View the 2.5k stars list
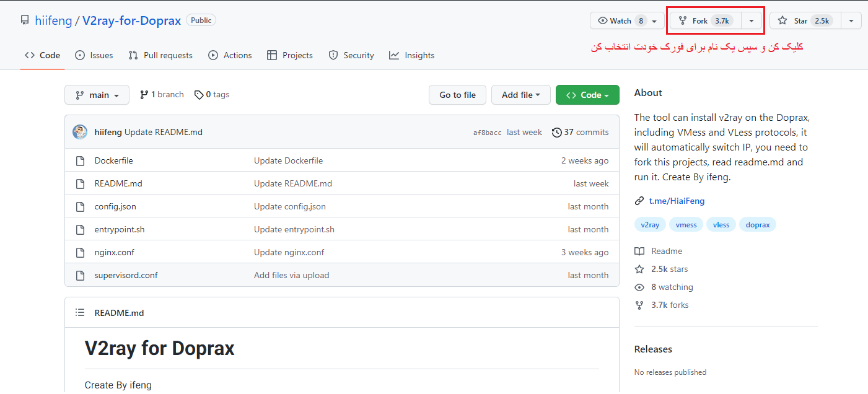Image resolution: width=868 pixels, height=394 pixels. (661, 269)
